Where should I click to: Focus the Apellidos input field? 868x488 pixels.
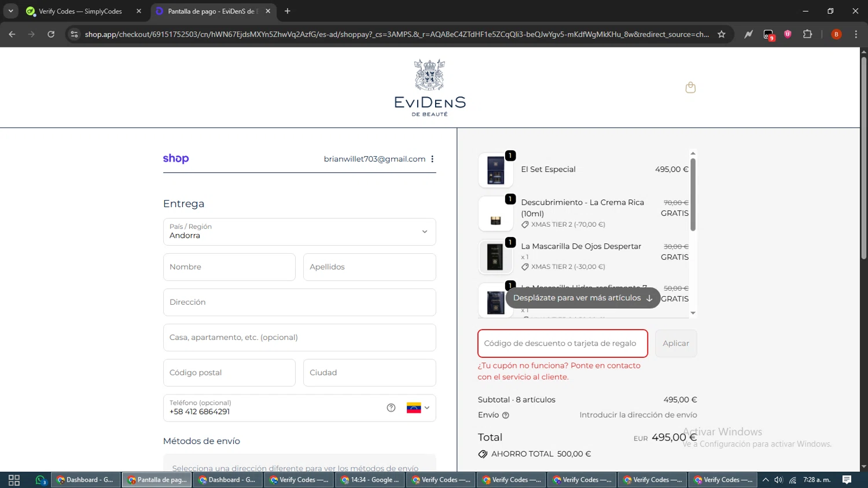click(369, 267)
